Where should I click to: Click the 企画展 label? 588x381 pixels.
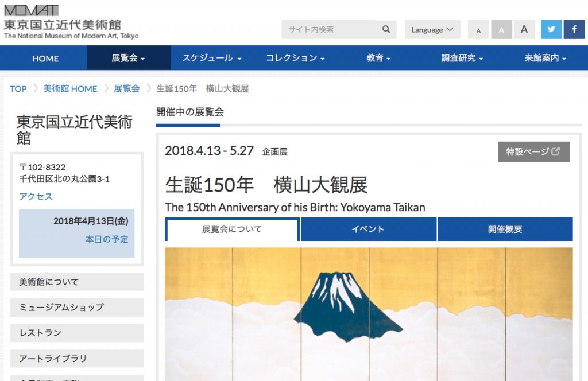tap(275, 151)
